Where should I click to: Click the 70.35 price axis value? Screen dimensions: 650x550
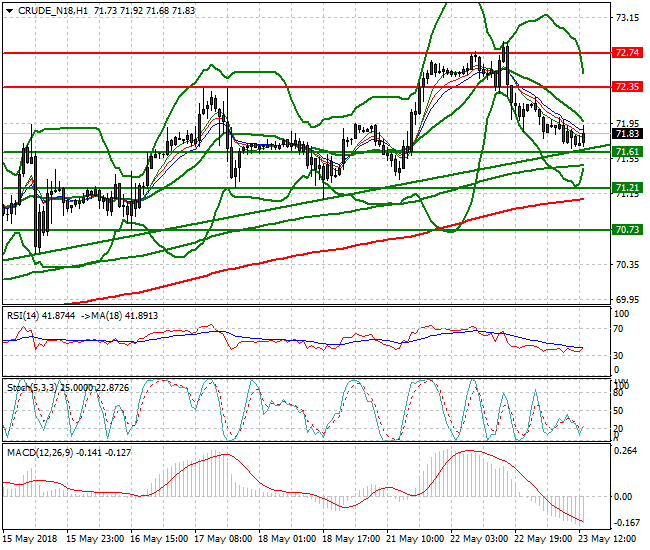(627, 264)
